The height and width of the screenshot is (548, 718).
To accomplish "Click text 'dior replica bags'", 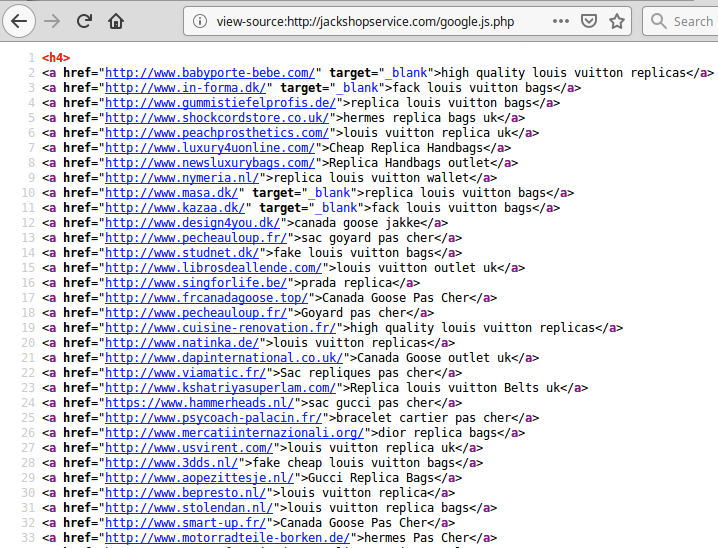I will [x=438, y=434].
